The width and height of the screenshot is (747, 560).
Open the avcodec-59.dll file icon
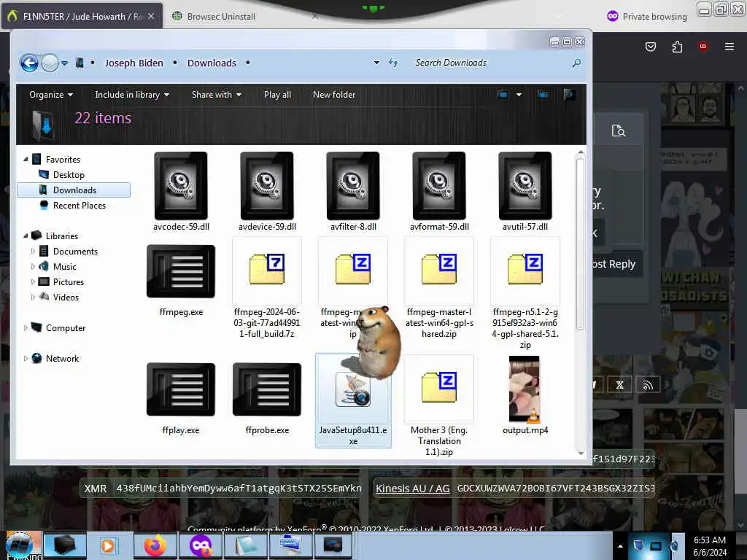181,186
